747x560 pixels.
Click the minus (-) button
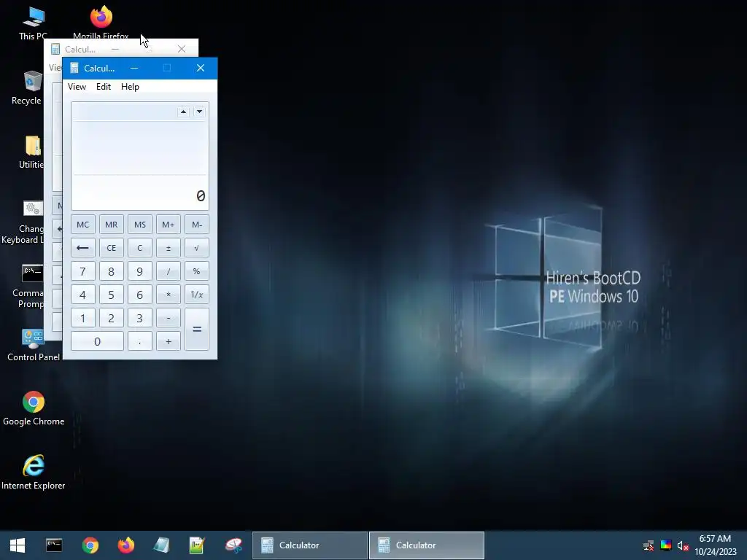169,318
